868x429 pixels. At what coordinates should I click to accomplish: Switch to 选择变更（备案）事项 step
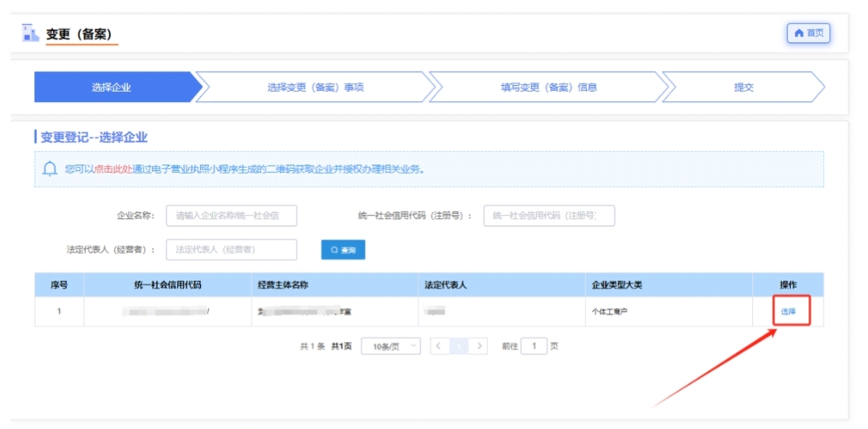[315, 88]
